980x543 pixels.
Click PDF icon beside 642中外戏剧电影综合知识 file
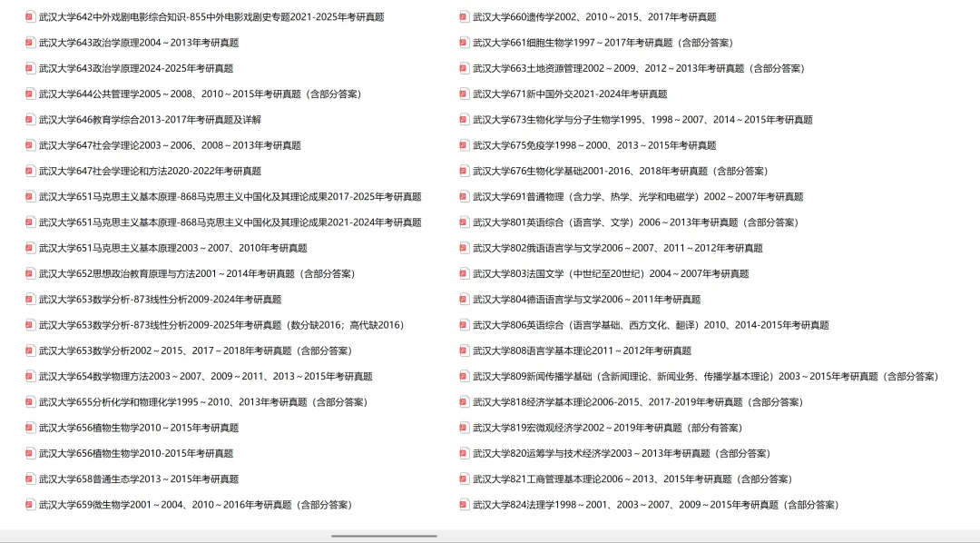click(x=30, y=17)
